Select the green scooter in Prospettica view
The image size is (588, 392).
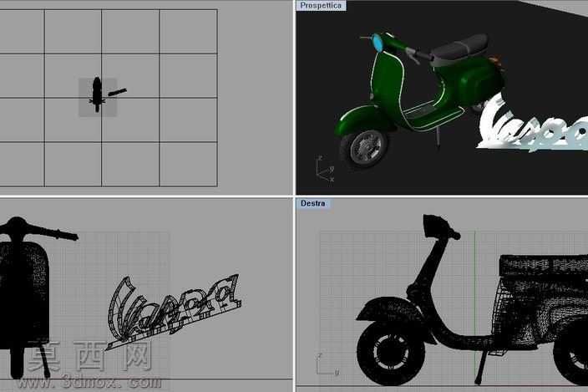pyautogui.click(x=419, y=99)
